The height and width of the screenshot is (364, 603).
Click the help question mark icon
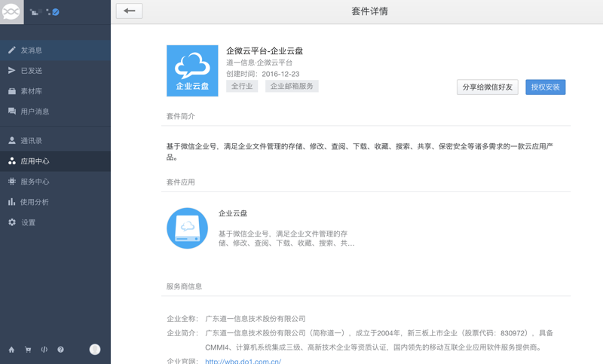pyautogui.click(x=61, y=350)
